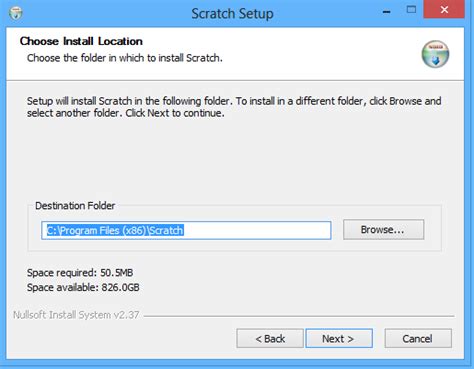Screen dimensions: 474x369
Task: Click 'Choose the folder in which to install Scratch.' text
Action: 125,58
